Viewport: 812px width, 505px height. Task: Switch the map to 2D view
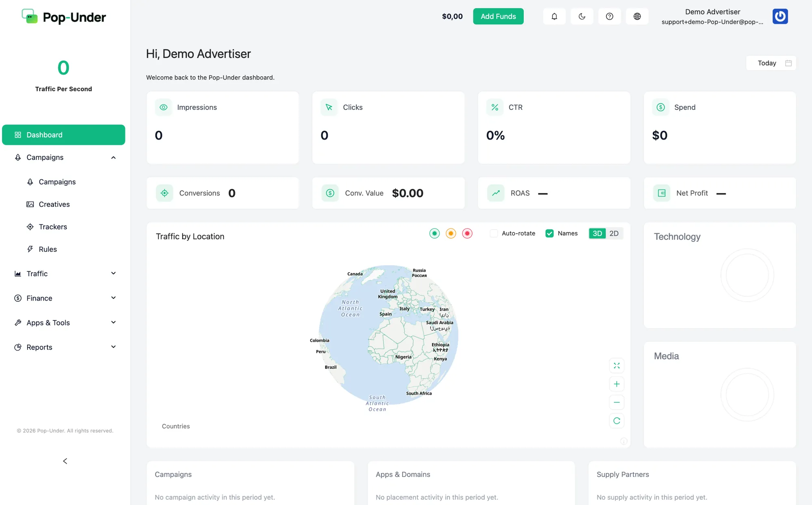(x=614, y=233)
